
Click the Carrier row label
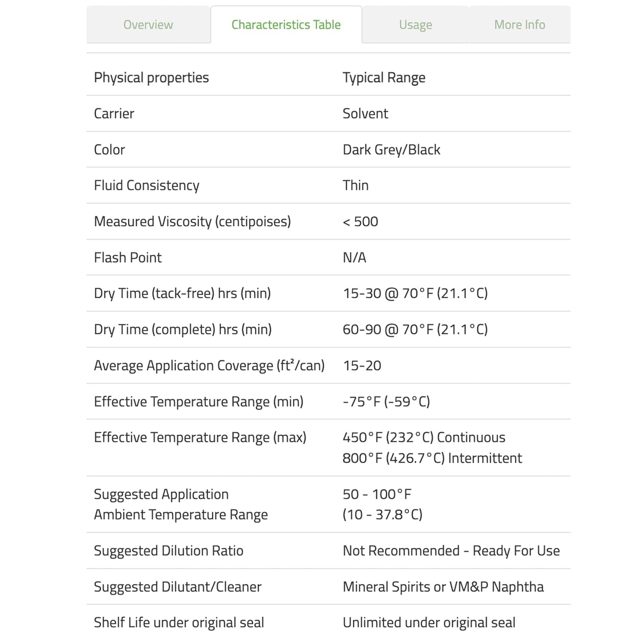point(114,114)
